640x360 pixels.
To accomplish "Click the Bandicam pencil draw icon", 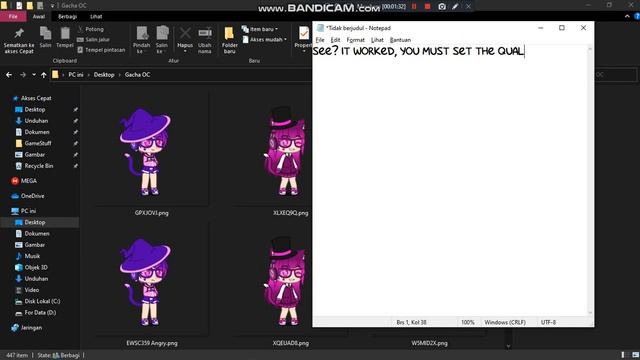I will 456,7.
